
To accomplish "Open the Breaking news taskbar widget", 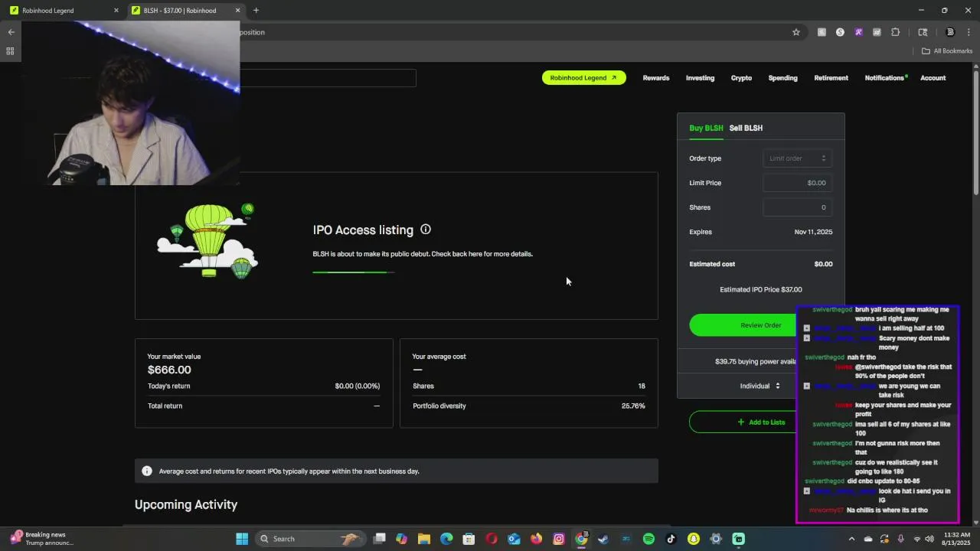I will 42,539.
